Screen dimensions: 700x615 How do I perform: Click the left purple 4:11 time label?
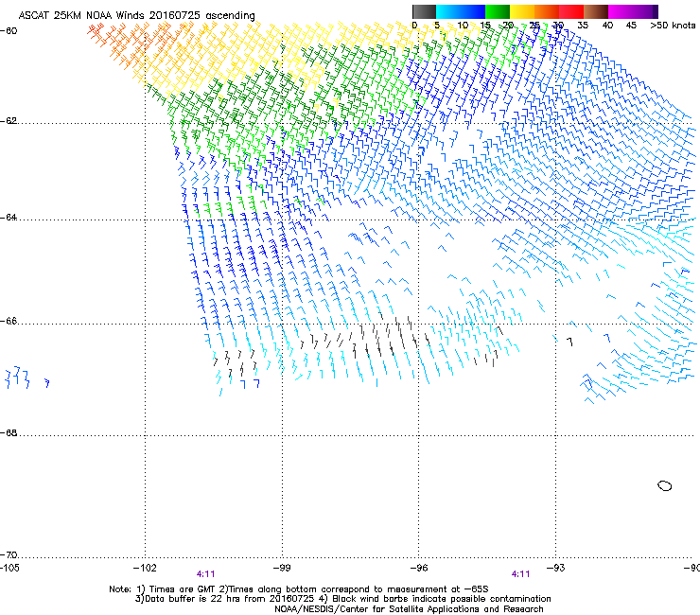205,574
